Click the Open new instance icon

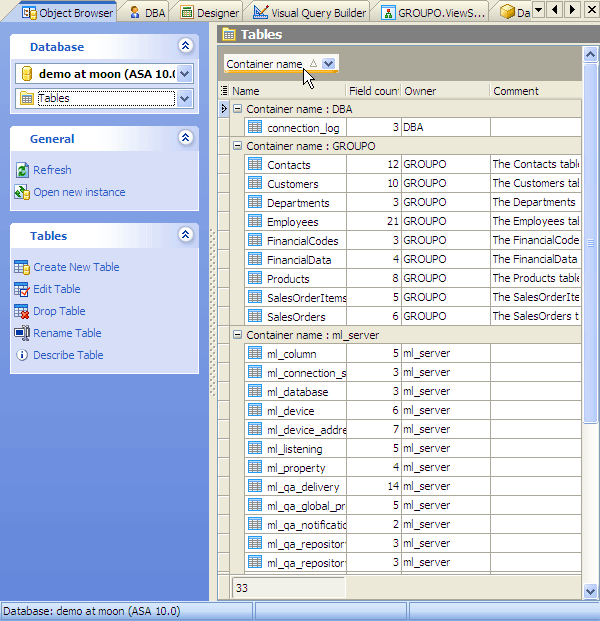click(x=22, y=192)
